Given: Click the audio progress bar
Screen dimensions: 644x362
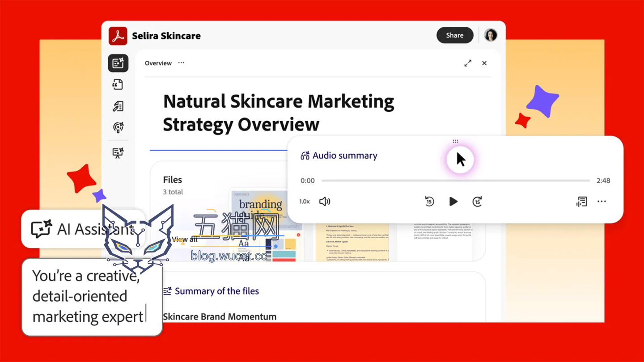Looking at the screenshot, I should pos(456,181).
